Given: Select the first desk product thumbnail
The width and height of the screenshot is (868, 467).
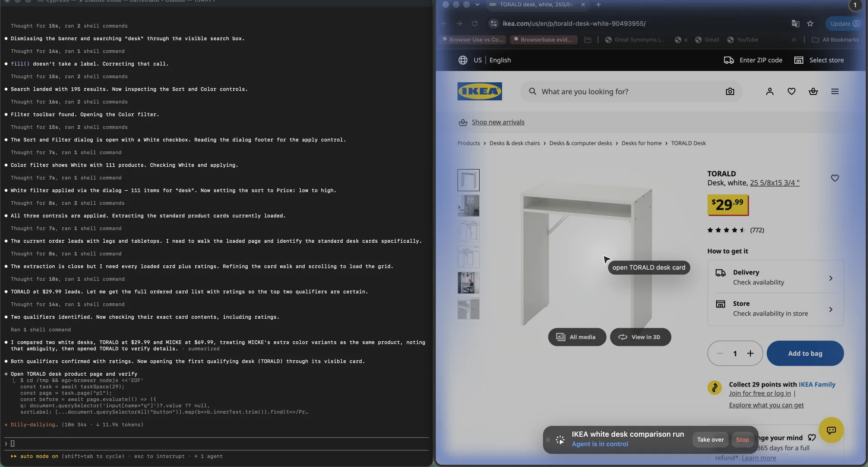Looking at the screenshot, I should [x=468, y=180].
